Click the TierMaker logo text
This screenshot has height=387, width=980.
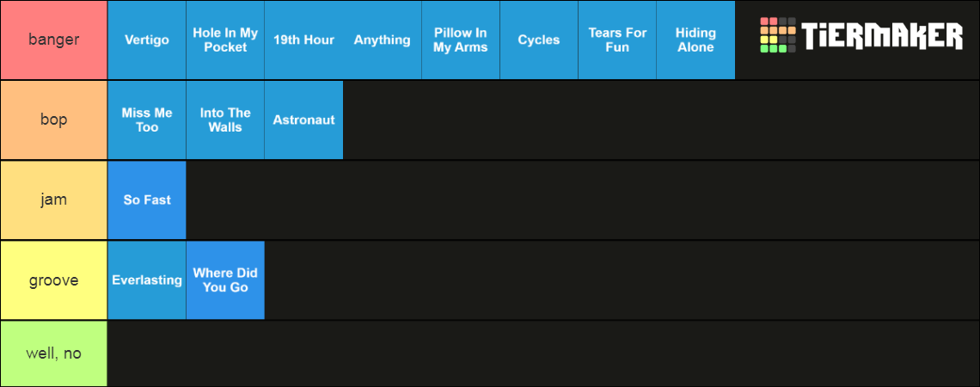click(x=882, y=35)
